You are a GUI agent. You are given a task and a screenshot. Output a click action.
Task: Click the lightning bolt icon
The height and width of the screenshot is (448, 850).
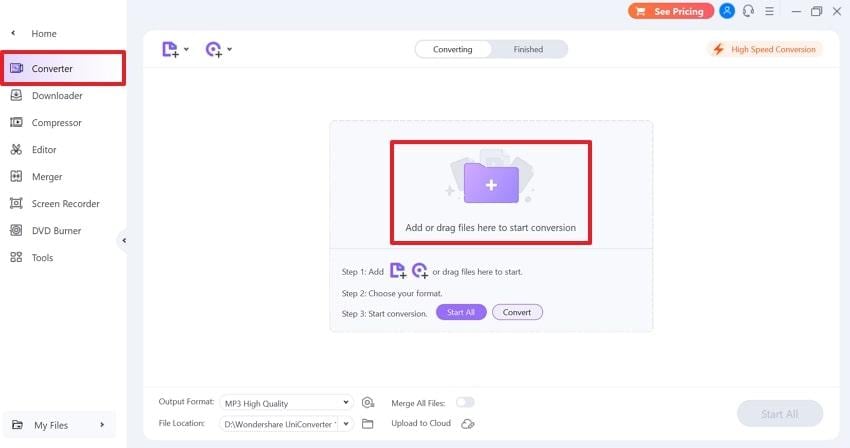coord(719,49)
